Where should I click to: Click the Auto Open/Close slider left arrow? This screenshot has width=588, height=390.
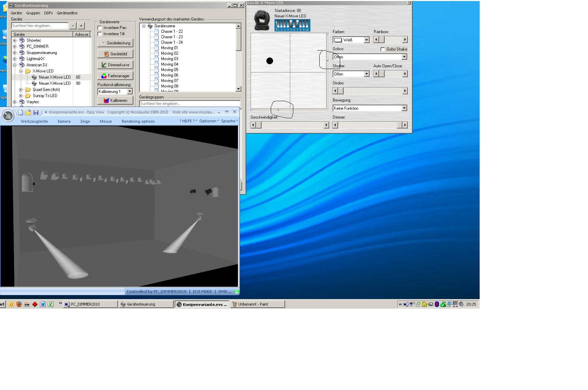pos(376,74)
